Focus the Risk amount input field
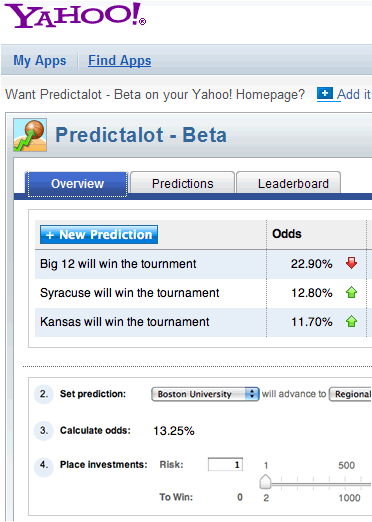 225,464
